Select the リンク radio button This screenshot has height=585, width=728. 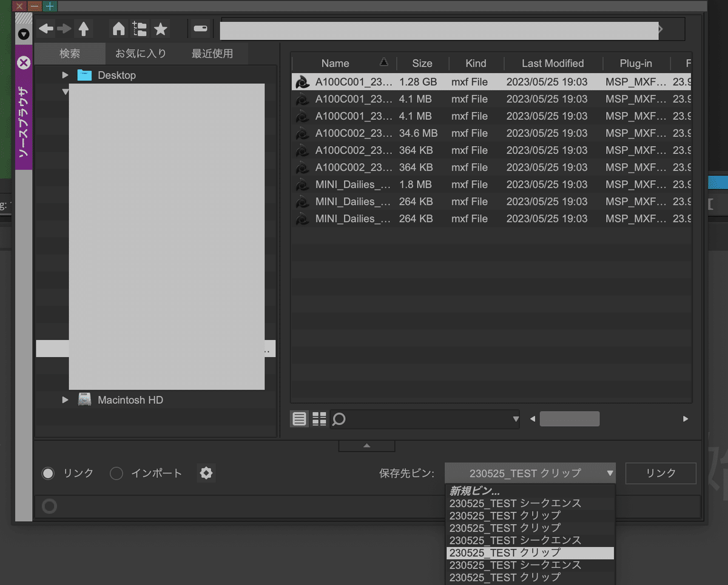pos(48,473)
